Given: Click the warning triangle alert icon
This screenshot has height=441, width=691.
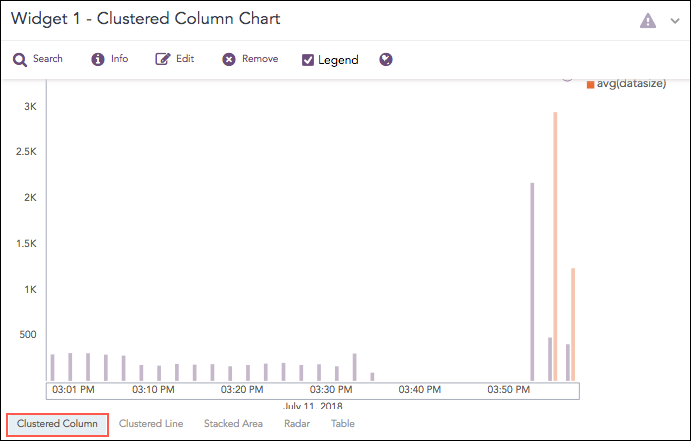Looking at the screenshot, I should (648, 21).
